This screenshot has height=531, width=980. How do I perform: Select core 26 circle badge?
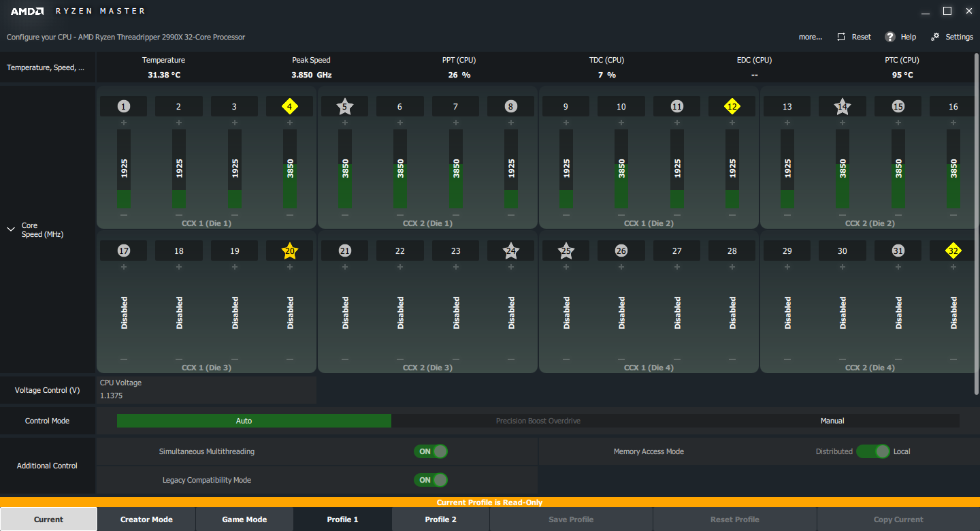(621, 251)
